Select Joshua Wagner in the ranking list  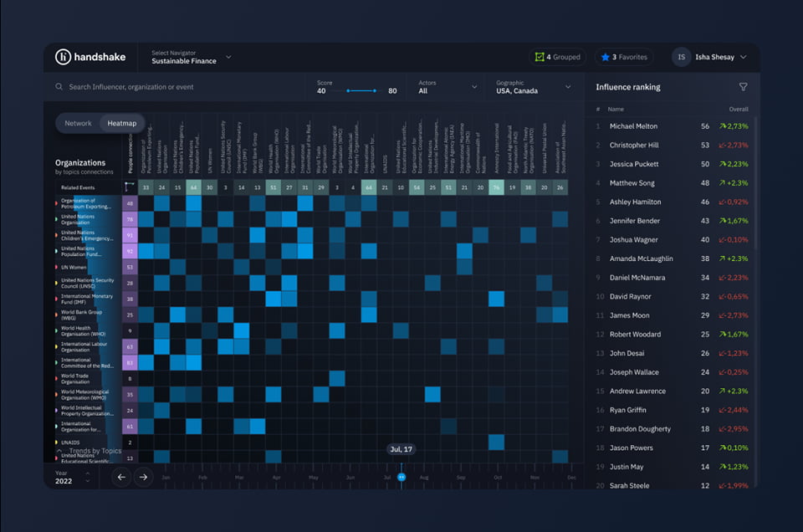tap(672, 239)
